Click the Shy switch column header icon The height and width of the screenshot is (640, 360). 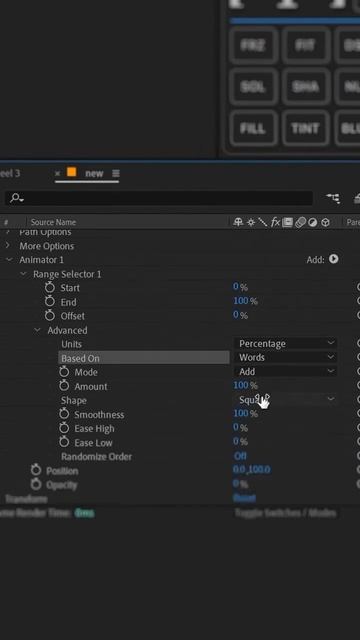[238, 222]
